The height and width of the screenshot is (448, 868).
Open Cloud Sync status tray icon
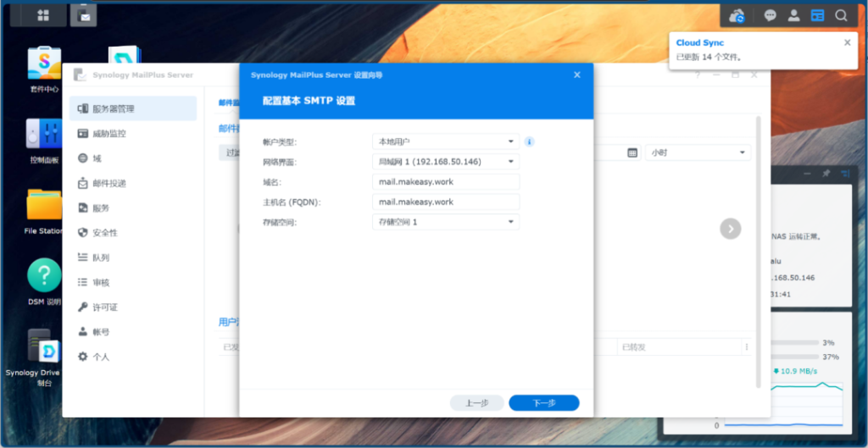737,16
